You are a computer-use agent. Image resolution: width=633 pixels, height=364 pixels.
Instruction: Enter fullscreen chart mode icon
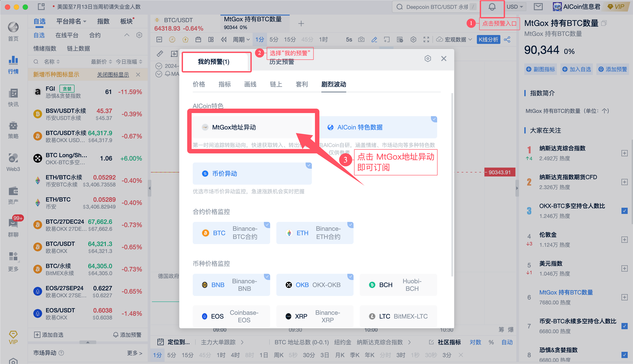coord(426,39)
